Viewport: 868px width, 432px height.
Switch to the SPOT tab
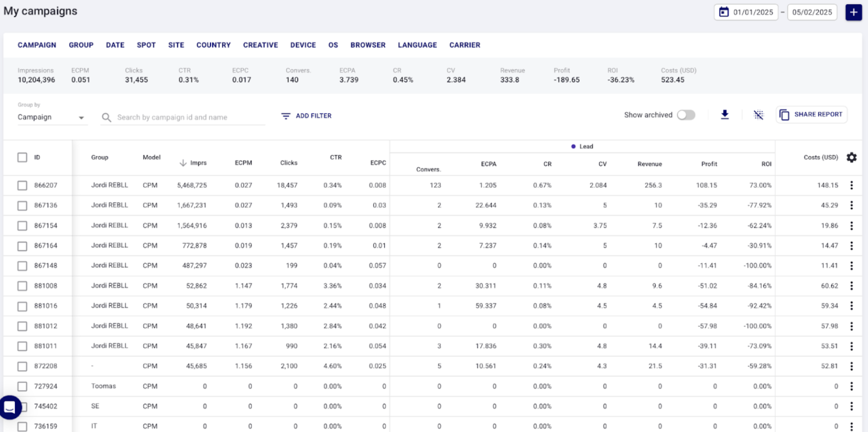146,45
